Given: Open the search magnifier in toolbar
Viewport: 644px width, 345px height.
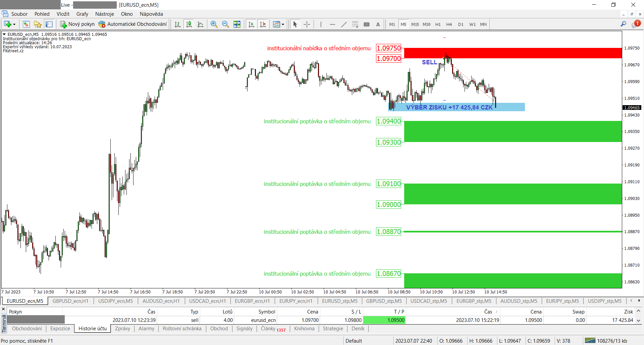Looking at the screenshot, I should [x=623, y=24].
